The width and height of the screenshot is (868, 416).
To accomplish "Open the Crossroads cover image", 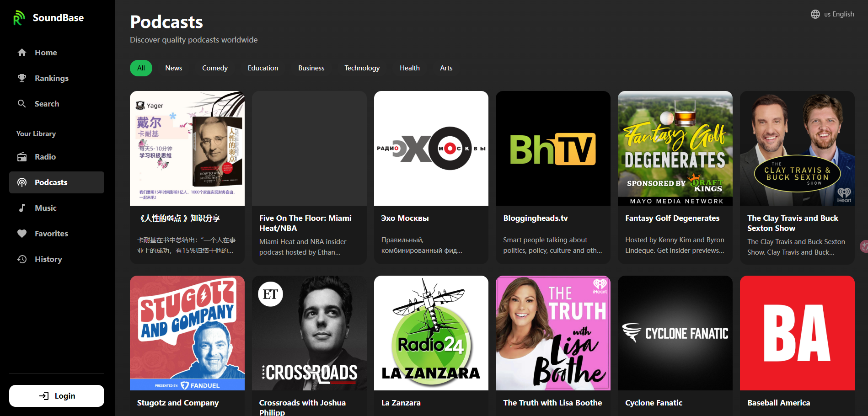I will coord(309,333).
